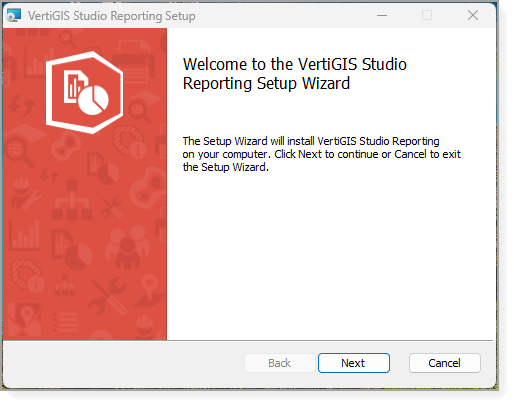Image resolution: width=514 pixels, height=406 pixels.
Task: Close the VertiGIS Studio Reporting Setup window
Action: pos(473,15)
